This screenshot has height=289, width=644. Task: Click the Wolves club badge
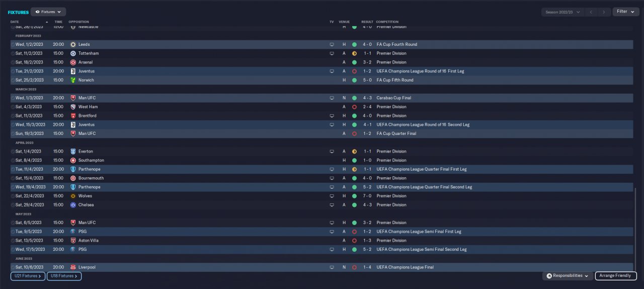coord(73,196)
